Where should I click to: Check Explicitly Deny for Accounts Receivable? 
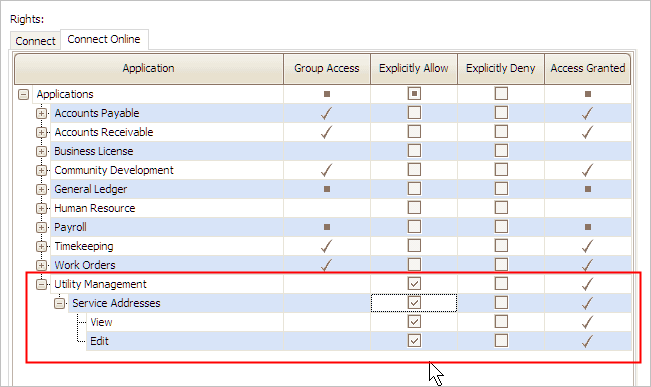pyautogui.click(x=501, y=132)
